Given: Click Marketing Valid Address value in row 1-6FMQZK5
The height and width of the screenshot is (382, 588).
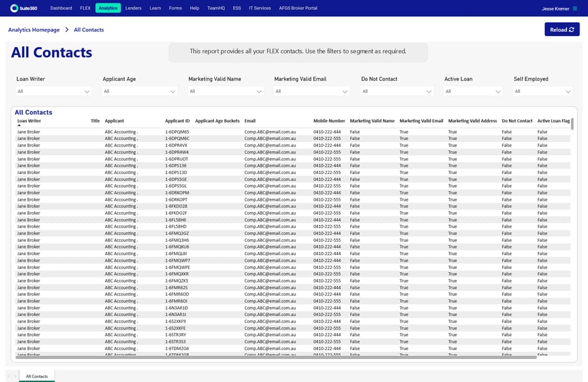Looking at the screenshot, I should [x=453, y=281].
